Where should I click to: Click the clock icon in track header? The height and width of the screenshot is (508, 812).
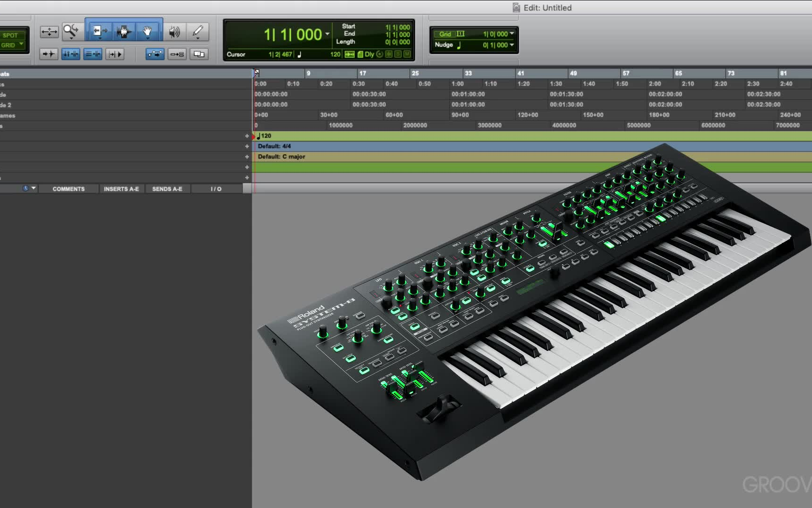tap(25, 189)
